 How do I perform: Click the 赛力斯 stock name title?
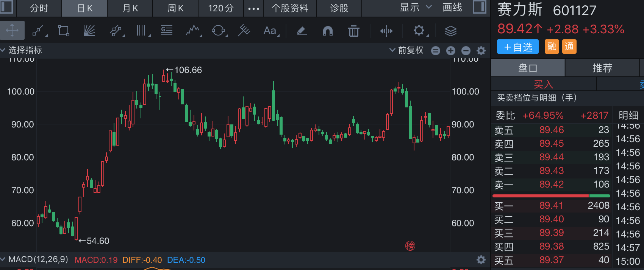[x=520, y=9]
